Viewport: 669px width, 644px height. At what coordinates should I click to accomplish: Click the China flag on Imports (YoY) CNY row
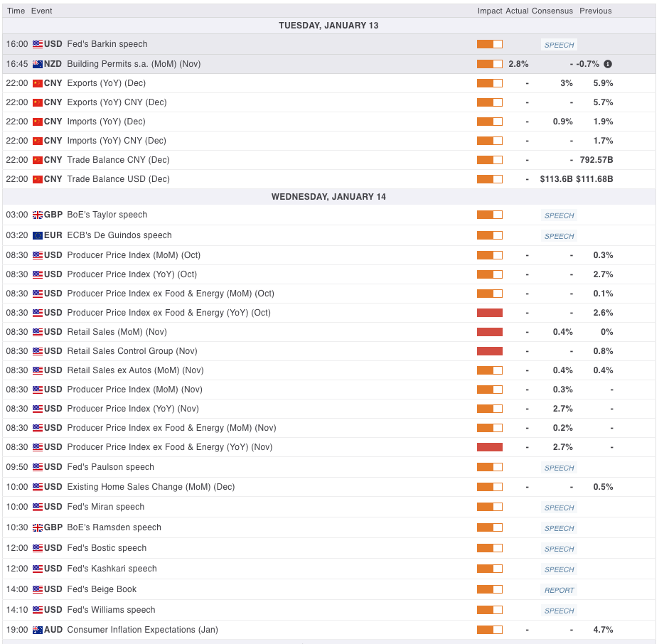(38, 141)
